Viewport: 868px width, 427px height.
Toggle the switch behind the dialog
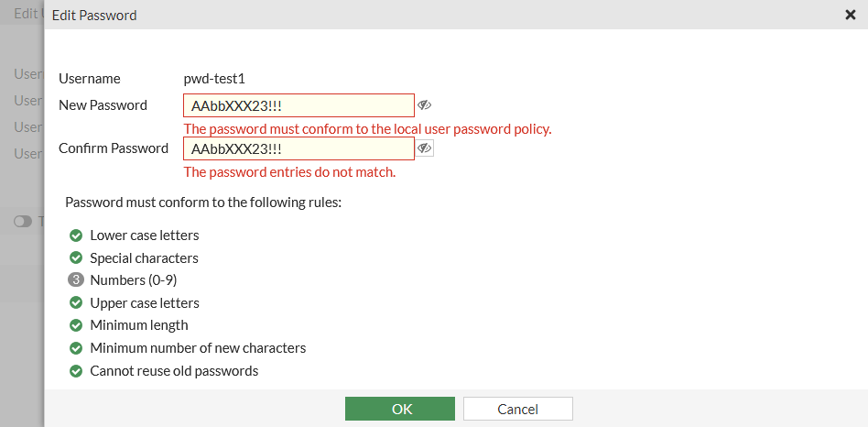point(23,221)
